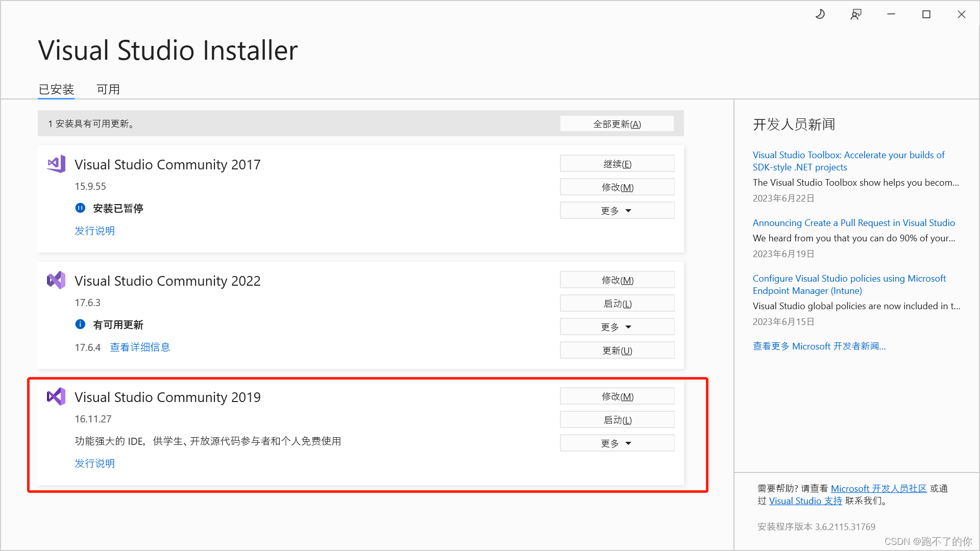980x551 pixels.
Task: Switch to the 已安装 tab
Action: [x=56, y=89]
